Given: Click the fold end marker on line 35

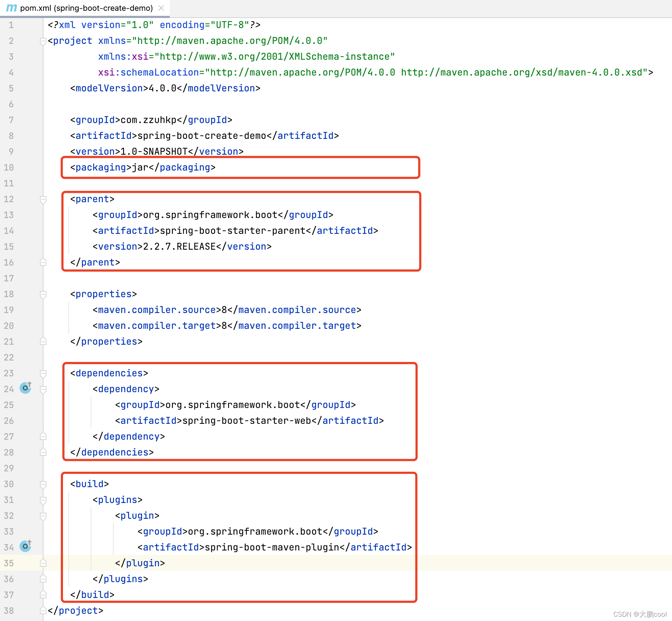Looking at the screenshot, I should point(43,563).
